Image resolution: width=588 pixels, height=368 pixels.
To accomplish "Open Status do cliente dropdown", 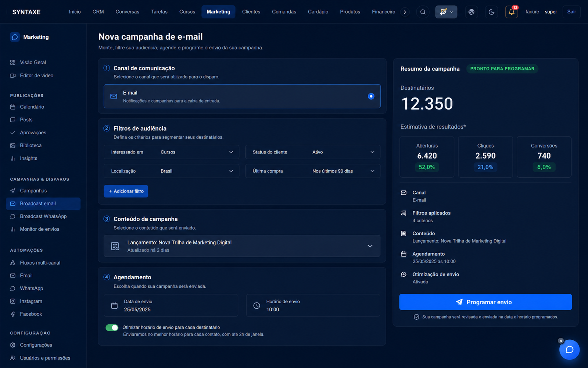I will (x=313, y=152).
